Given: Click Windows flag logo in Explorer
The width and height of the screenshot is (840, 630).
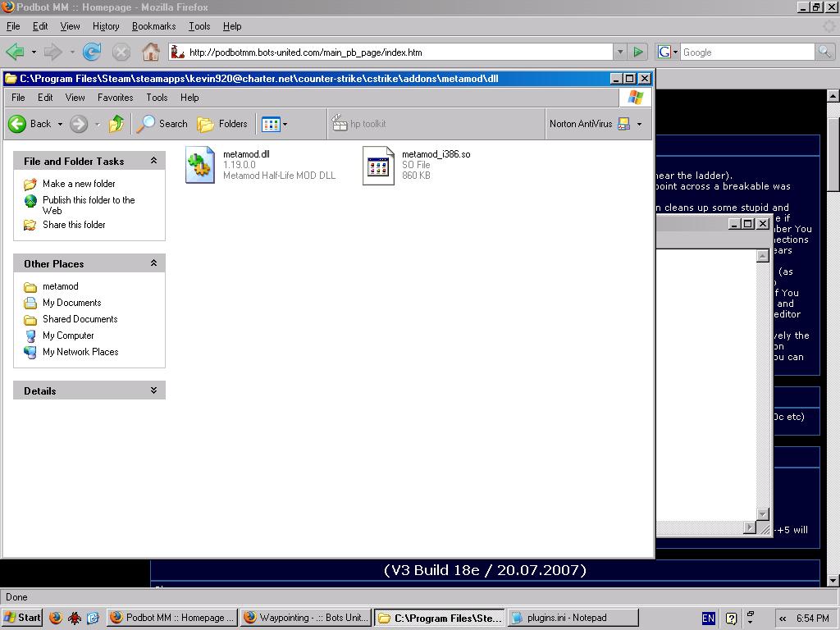Looking at the screenshot, I should click(636, 98).
